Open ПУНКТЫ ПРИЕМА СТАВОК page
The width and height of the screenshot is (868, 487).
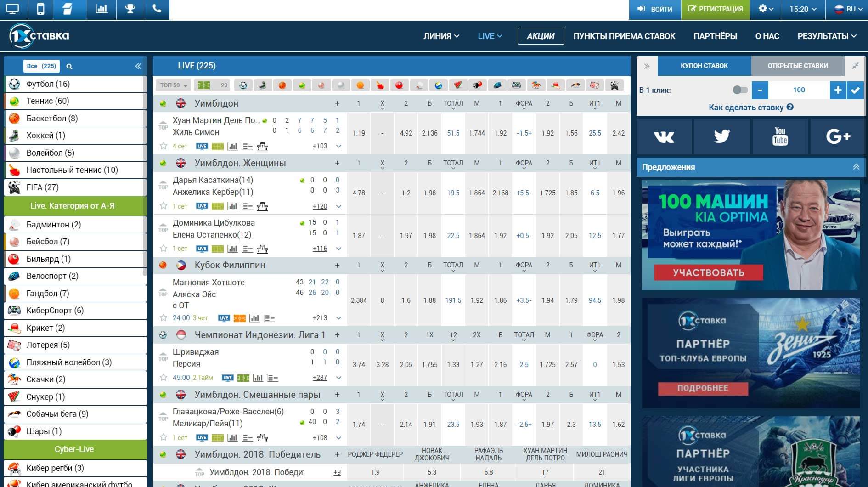(624, 36)
